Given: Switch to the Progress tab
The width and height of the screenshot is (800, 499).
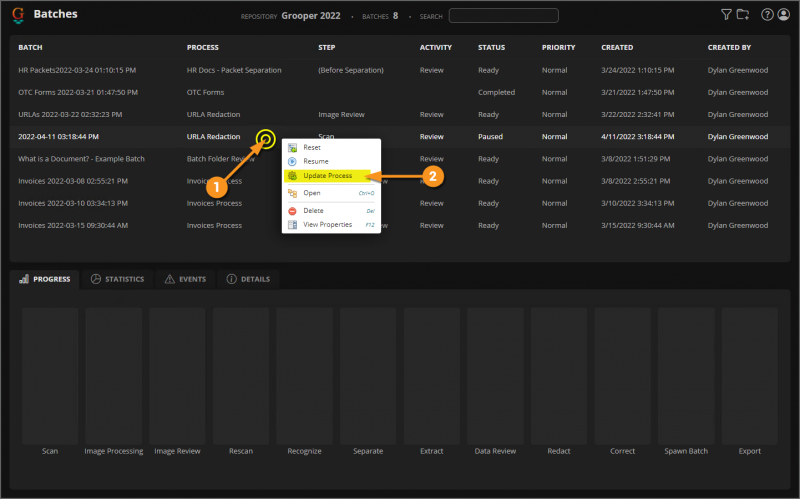Looking at the screenshot, I should point(45,279).
